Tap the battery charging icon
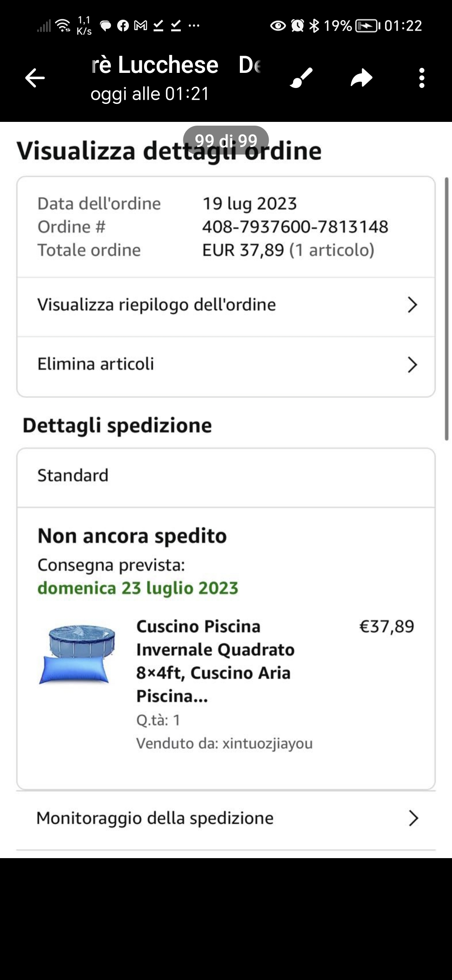 pyautogui.click(x=367, y=26)
